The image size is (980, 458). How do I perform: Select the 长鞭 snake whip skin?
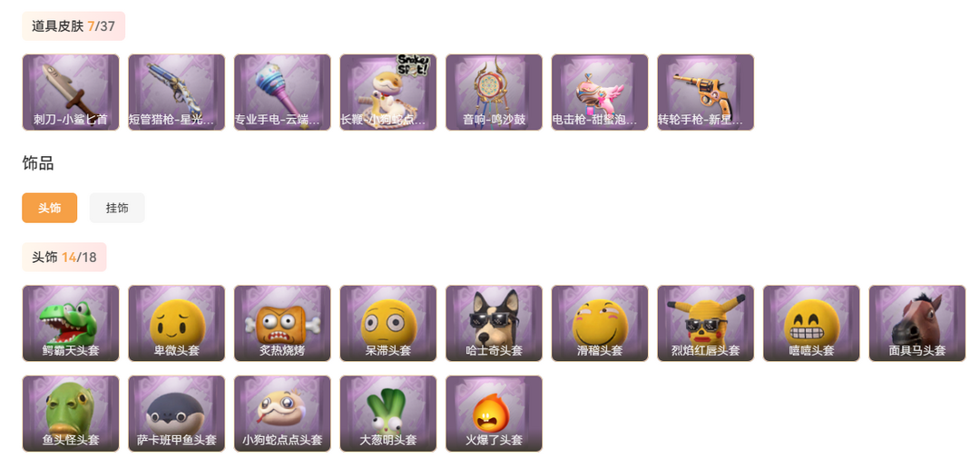point(388,93)
